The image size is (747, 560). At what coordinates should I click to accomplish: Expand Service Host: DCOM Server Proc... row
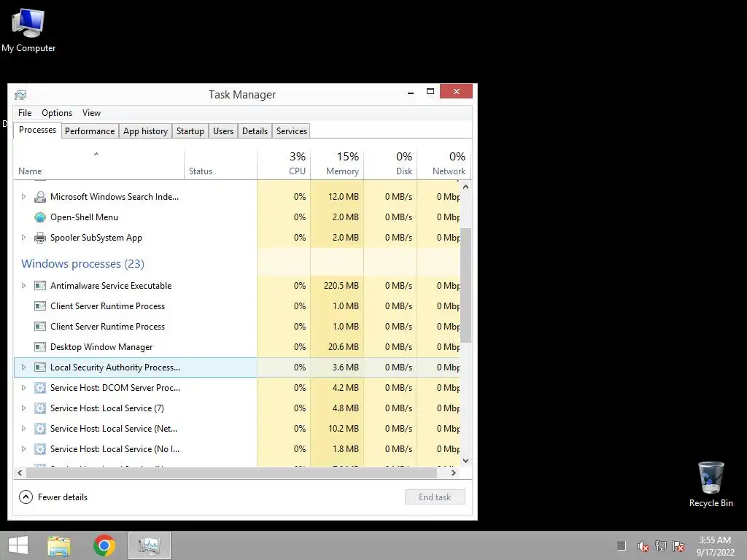[23, 388]
